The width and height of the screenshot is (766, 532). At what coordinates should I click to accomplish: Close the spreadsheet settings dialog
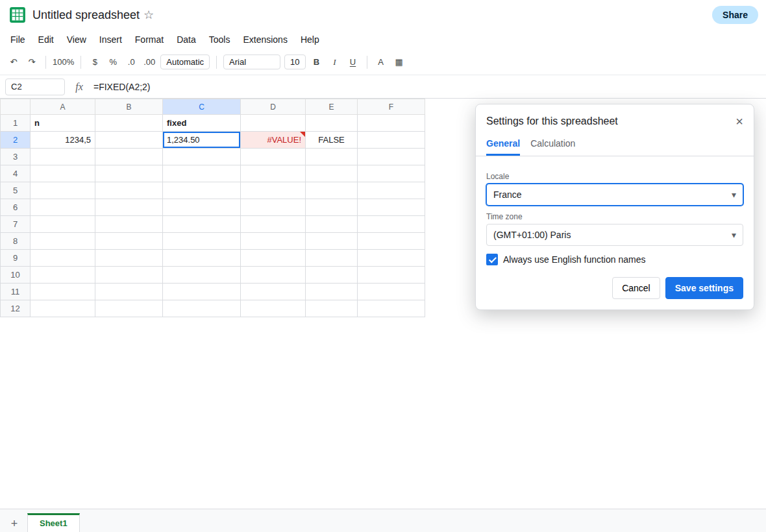[x=739, y=121]
